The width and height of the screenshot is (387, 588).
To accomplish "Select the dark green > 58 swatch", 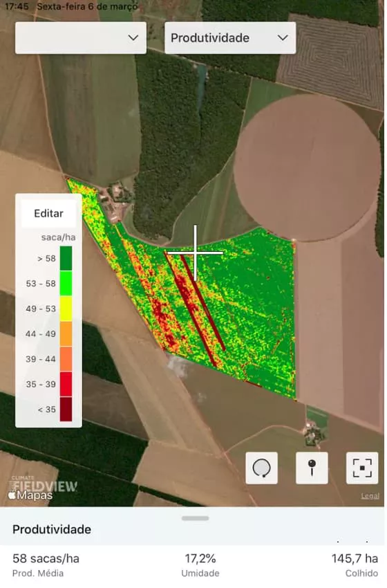I will tap(66, 259).
